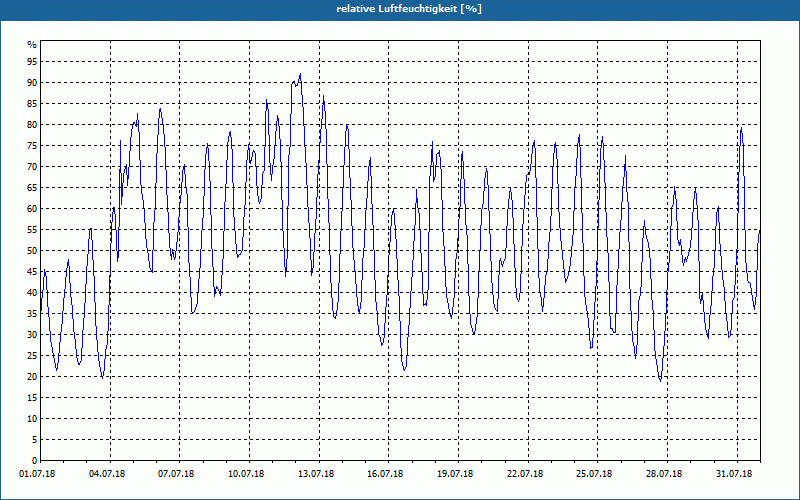Select the x-axis date label 13.07.18

316,474
